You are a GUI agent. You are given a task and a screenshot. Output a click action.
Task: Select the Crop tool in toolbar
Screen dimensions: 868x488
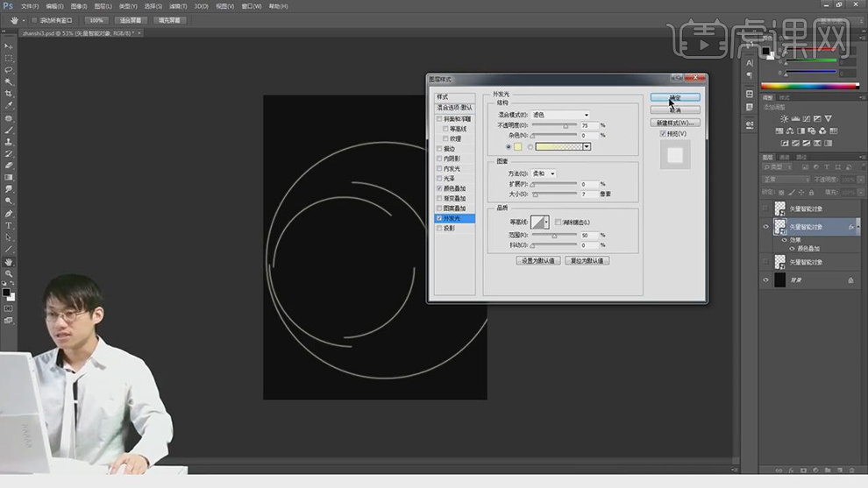pos(9,93)
